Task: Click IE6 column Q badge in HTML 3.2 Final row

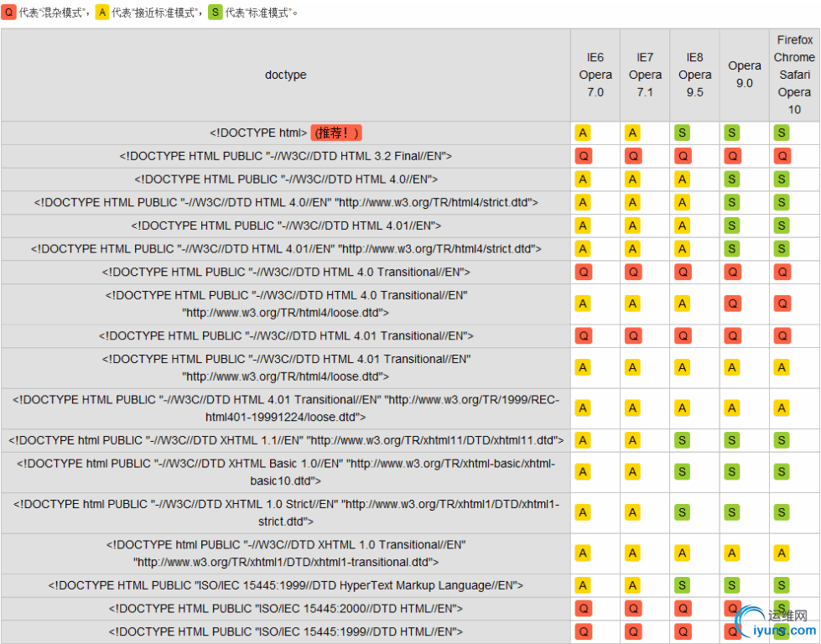Action: pyautogui.click(x=583, y=156)
